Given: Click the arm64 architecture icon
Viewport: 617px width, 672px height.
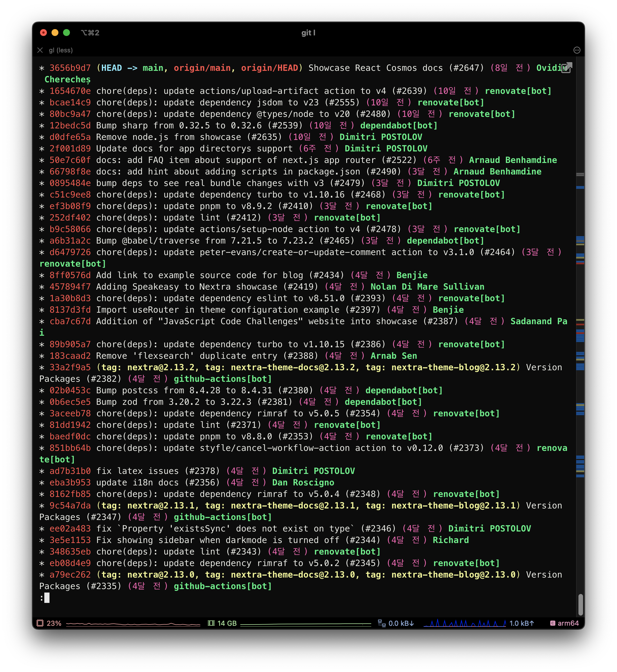Looking at the screenshot, I should 553,623.
